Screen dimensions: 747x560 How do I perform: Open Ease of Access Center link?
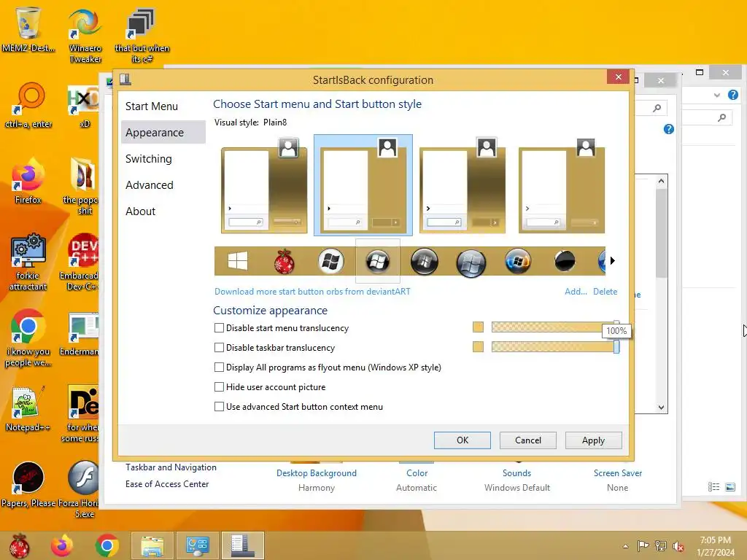pos(167,484)
